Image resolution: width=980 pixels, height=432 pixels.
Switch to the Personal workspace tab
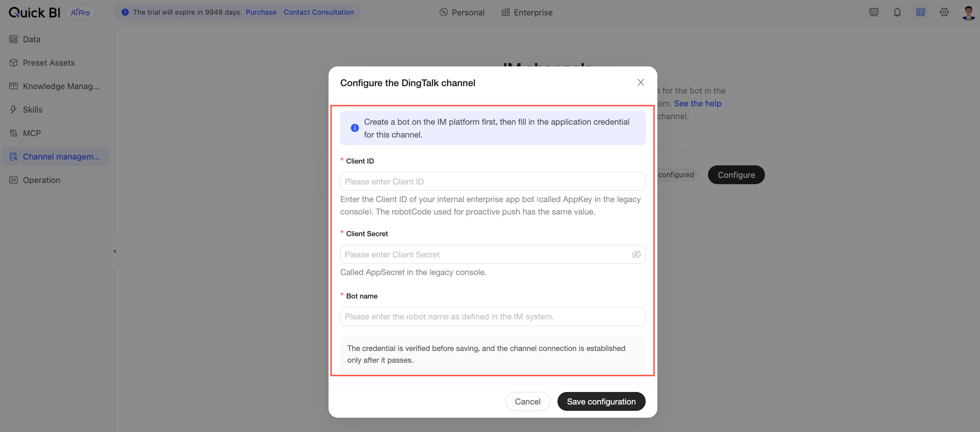tap(462, 12)
